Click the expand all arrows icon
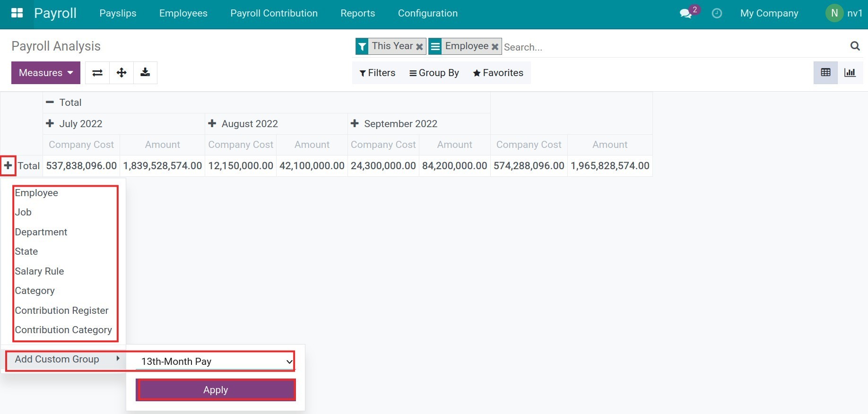The height and width of the screenshot is (414, 868). (x=122, y=73)
